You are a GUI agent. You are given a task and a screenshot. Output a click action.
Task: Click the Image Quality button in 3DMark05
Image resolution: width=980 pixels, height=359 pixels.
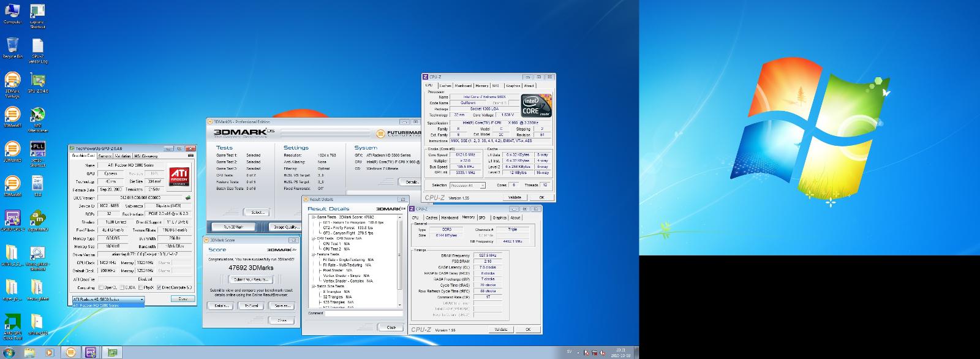pos(285,227)
